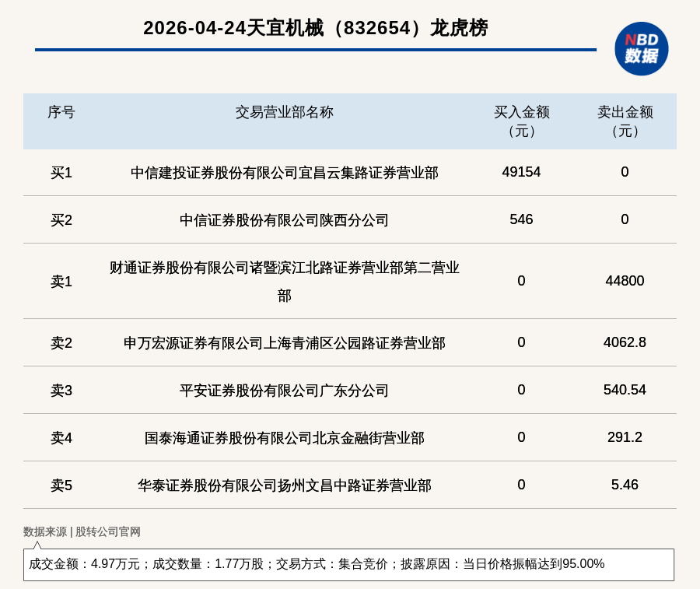Click the buy amount 0 in row 卖1
The height and width of the screenshot is (589, 700).
(x=521, y=281)
